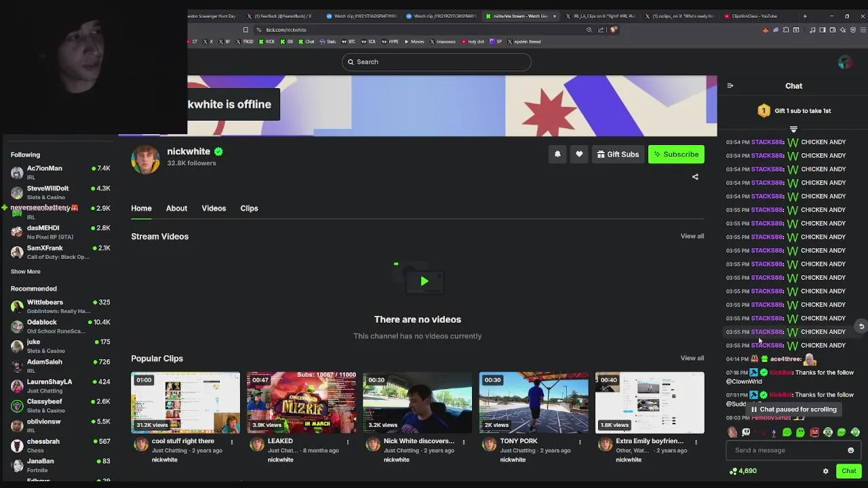Open SamXFrank channel in Following
Viewport: 868px width, 488px height.
click(60, 252)
